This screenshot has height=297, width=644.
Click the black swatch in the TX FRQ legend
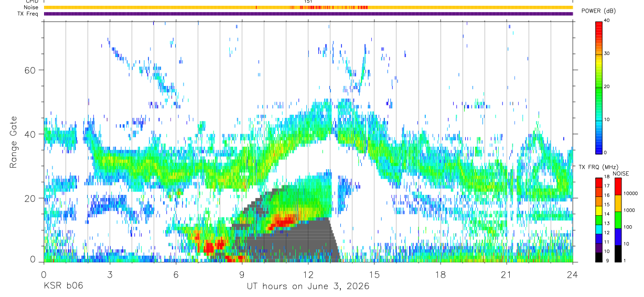point(598,257)
